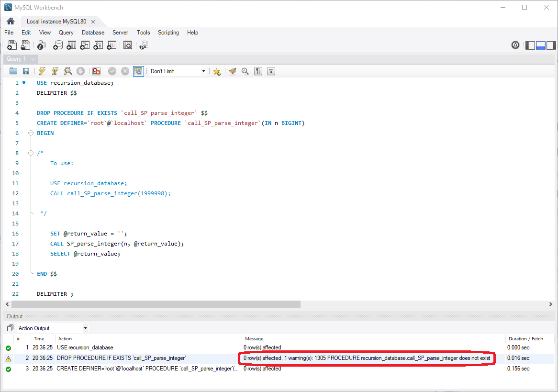Image resolution: width=558 pixels, height=392 pixels.
Task: Toggle continue-on-error stop icon
Action: [96, 71]
